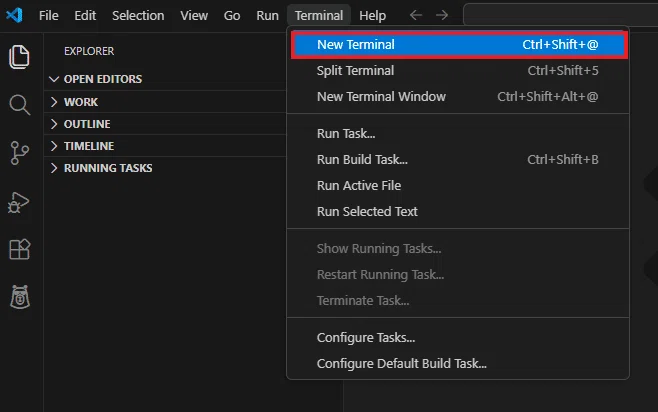Go back with the left arrow

pos(415,16)
